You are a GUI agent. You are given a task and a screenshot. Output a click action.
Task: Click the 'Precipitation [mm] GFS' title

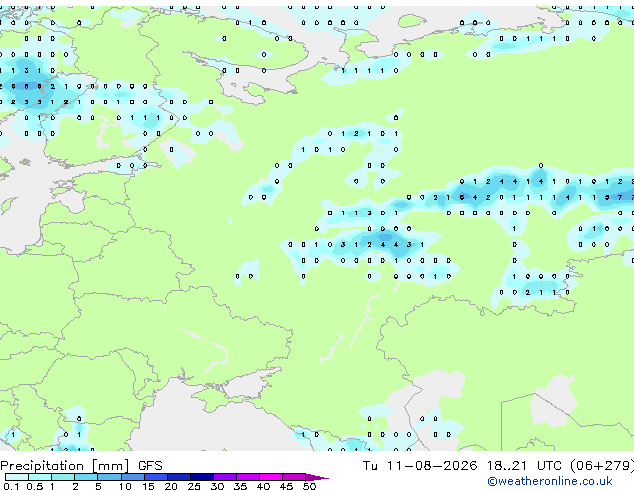click(81, 466)
